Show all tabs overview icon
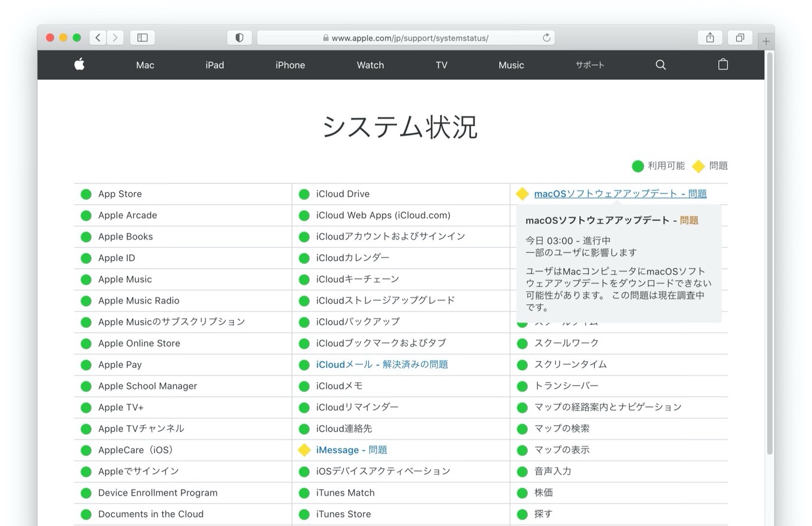812x526 pixels. (x=740, y=38)
